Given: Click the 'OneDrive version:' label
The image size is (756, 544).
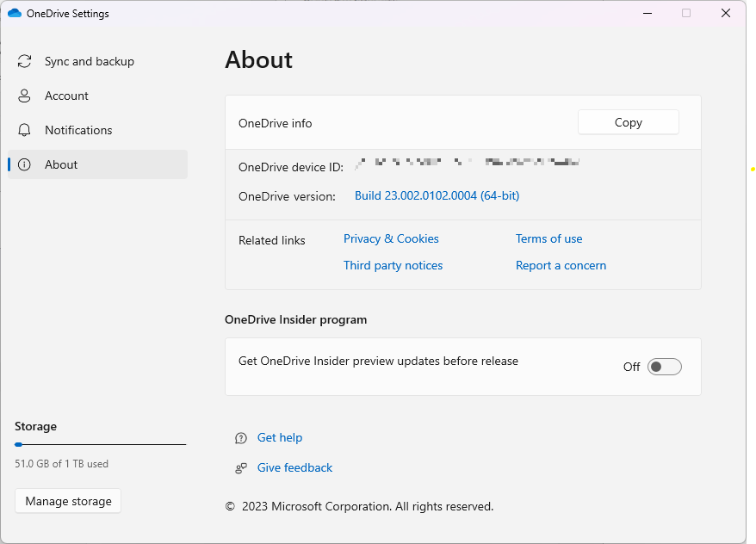Looking at the screenshot, I should tap(287, 196).
